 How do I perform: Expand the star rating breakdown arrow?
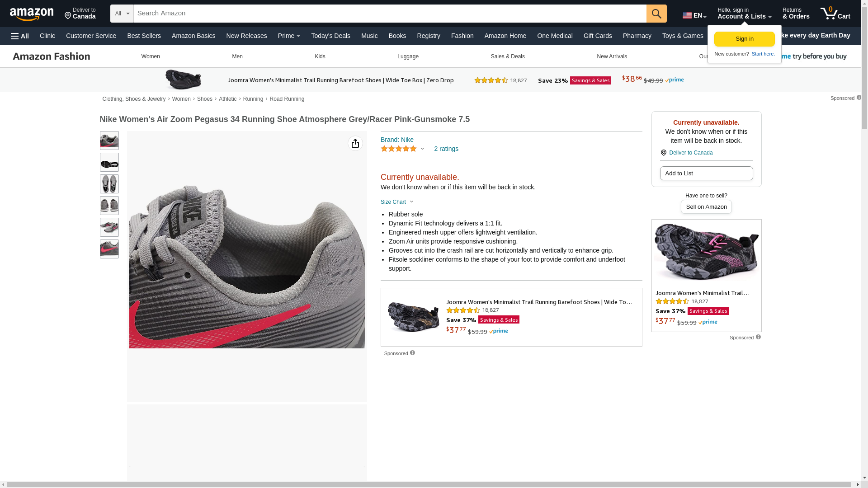[422, 149]
